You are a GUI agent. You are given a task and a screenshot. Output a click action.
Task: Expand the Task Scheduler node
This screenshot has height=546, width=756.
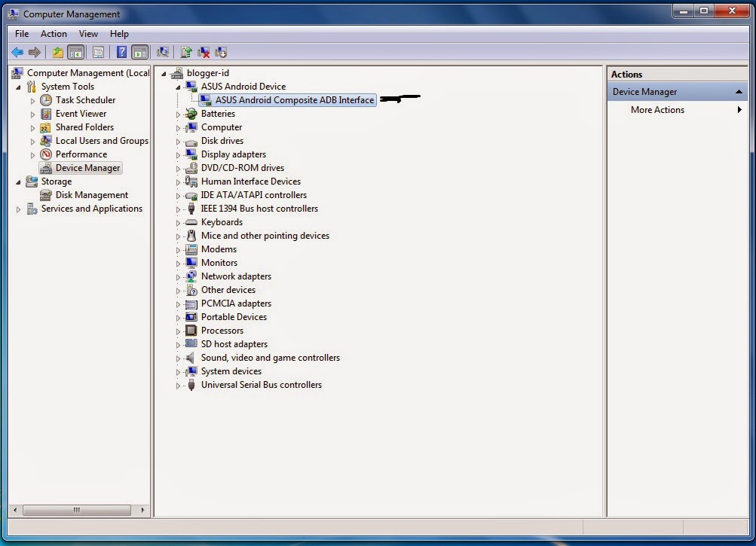tap(32, 101)
